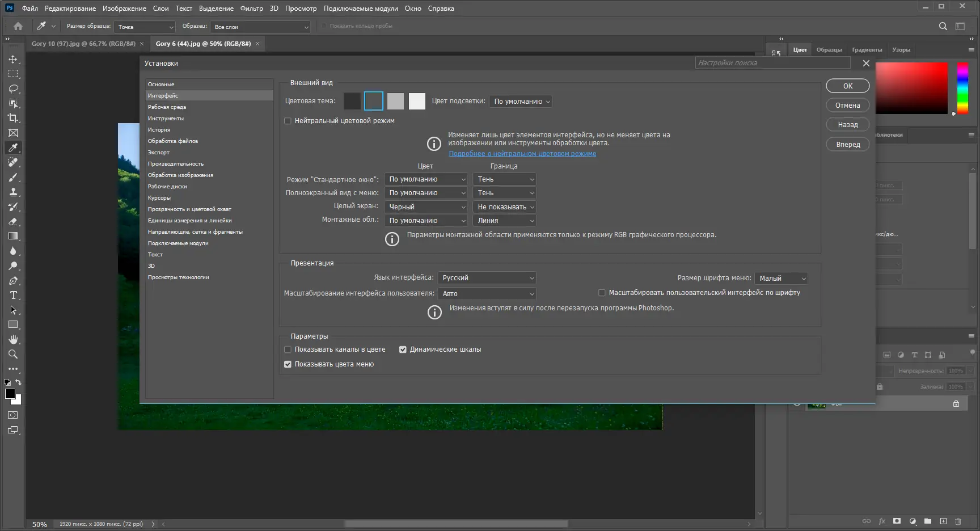Screen dimensions: 980x531
Task: Open menu font size dropdown
Action: coord(781,279)
